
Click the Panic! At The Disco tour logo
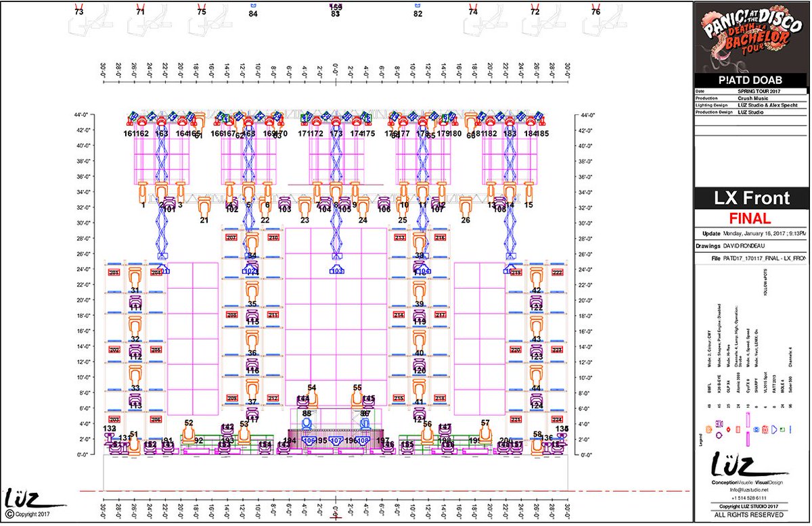[x=751, y=30]
